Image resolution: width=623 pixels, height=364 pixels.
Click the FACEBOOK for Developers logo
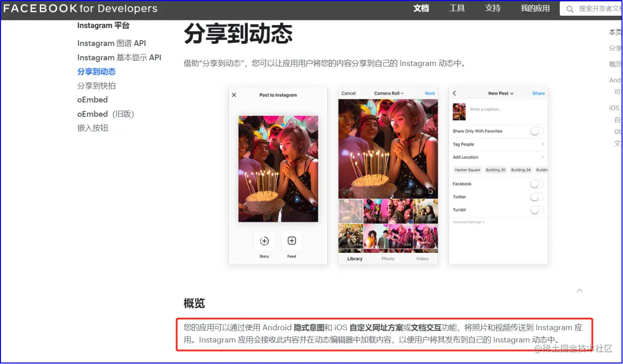coord(81,8)
